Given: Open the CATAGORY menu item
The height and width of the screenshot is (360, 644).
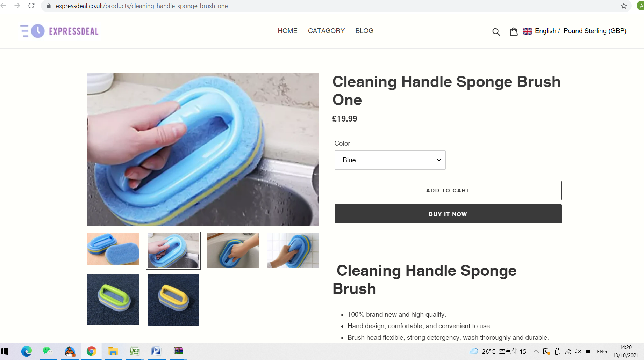Looking at the screenshot, I should pos(326,31).
